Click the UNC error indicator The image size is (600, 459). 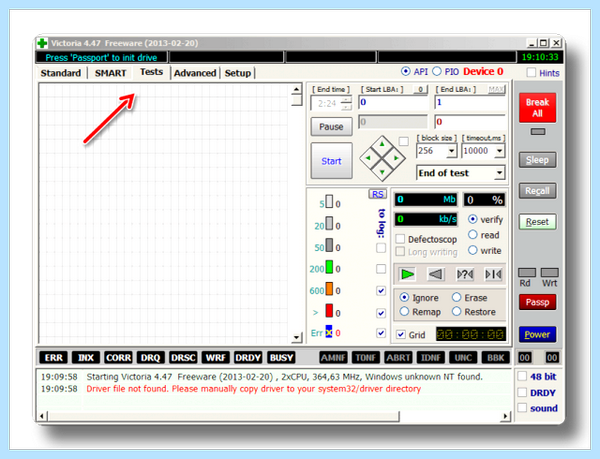pos(463,358)
